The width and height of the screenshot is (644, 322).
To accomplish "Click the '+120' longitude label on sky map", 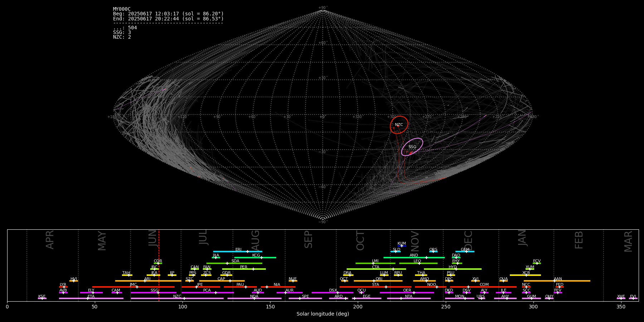I will click(182, 117).
